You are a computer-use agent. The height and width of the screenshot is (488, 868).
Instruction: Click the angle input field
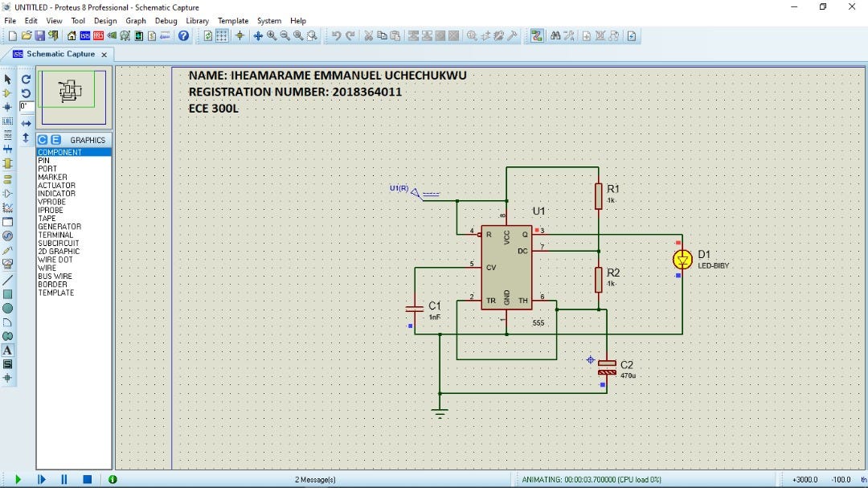pos(27,106)
